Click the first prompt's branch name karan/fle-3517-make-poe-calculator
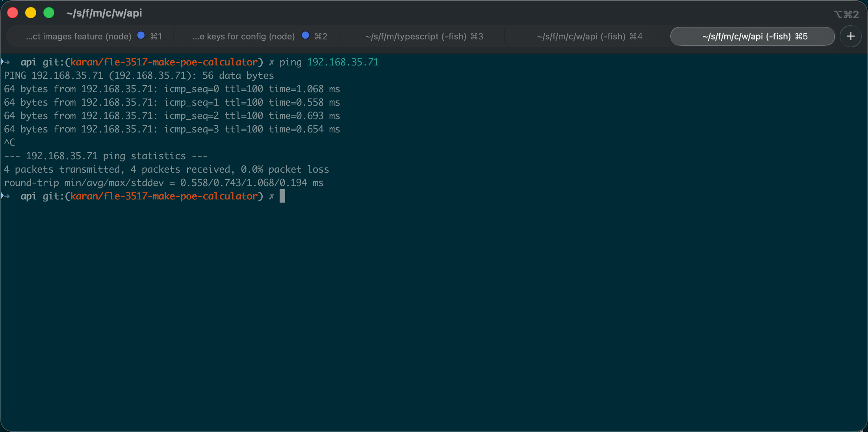Viewport: 868px width, 432px height. (164, 62)
